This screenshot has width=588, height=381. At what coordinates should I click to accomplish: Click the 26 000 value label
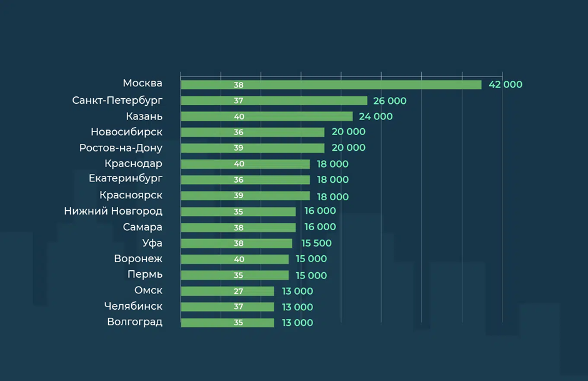[x=390, y=101]
